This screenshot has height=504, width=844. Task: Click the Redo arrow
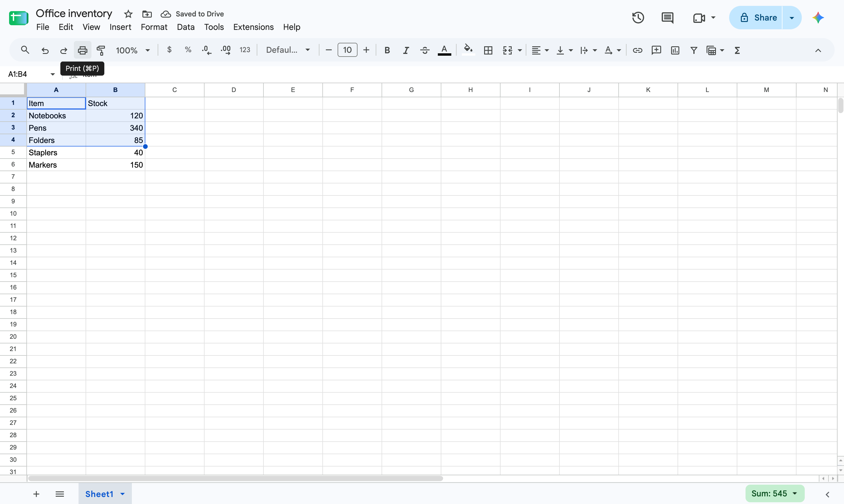coord(64,50)
